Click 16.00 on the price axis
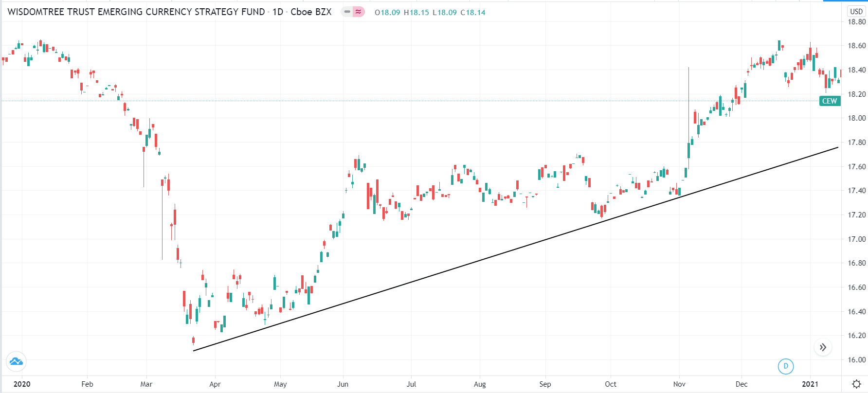The height and width of the screenshot is (393, 868). (856, 360)
